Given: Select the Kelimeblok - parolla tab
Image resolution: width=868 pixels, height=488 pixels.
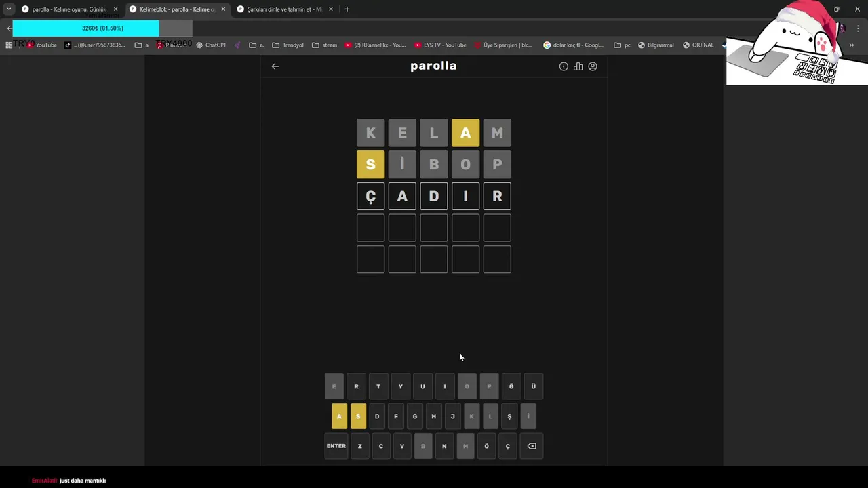Looking at the screenshot, I should tap(178, 9).
